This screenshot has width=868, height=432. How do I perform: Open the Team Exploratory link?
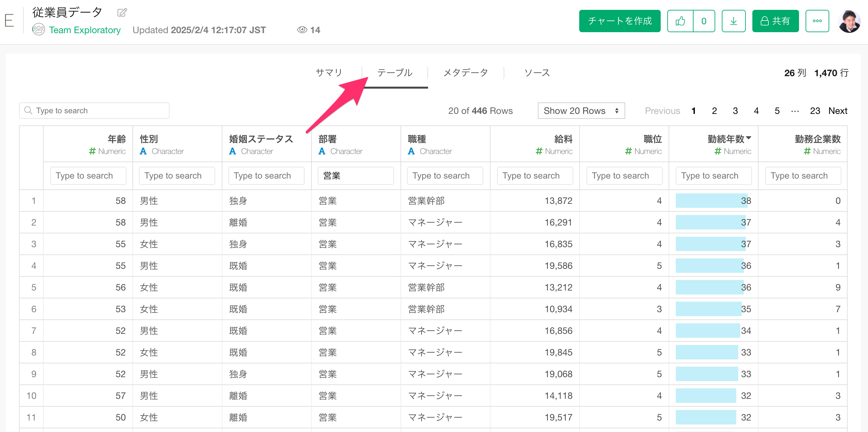(x=84, y=30)
